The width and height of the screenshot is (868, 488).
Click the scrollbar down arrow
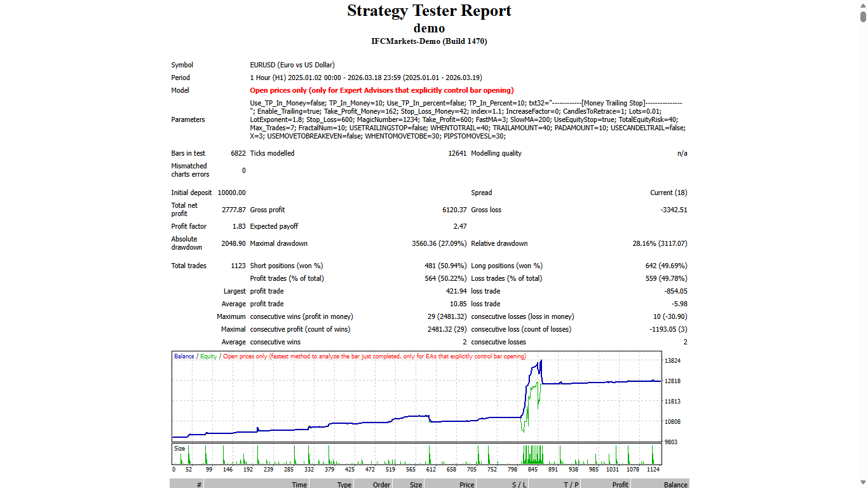point(863,483)
